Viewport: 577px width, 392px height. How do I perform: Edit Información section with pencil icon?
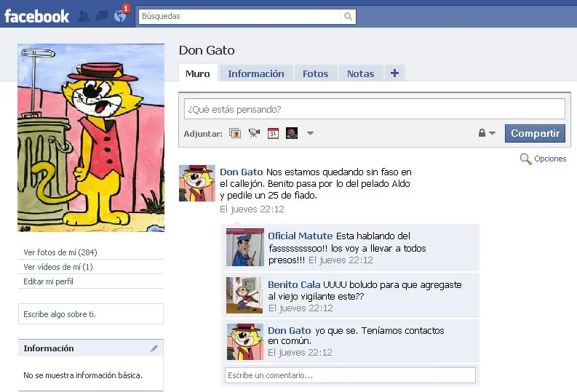click(x=154, y=348)
